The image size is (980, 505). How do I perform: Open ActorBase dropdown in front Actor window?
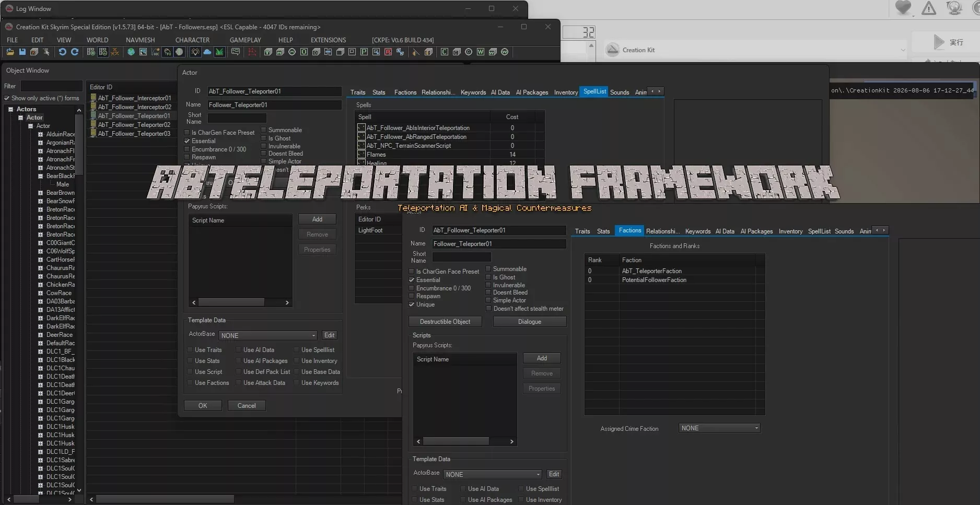[x=493, y=474]
